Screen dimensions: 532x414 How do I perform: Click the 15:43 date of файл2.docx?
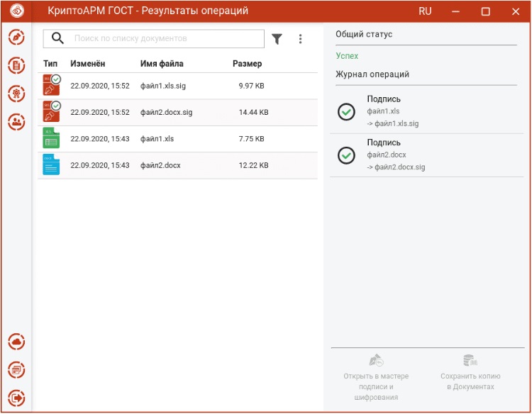[x=100, y=165]
